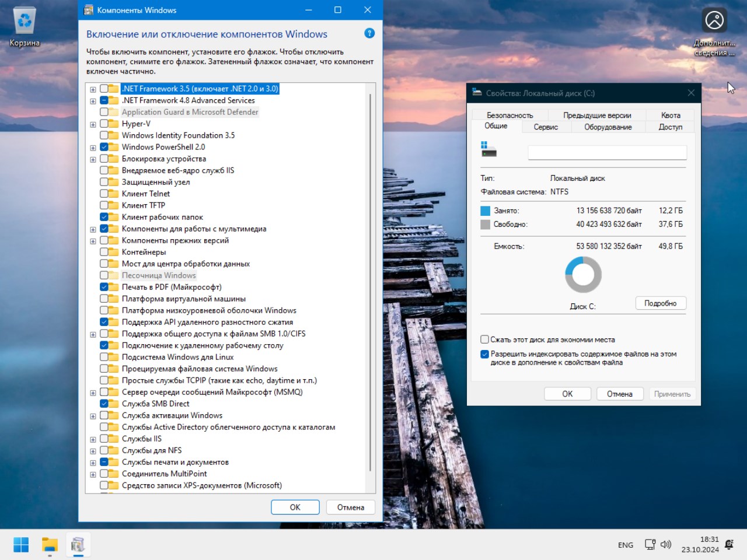Expand the .NET Framework 3.5 node
The width and height of the screenshot is (747, 560).
point(93,89)
